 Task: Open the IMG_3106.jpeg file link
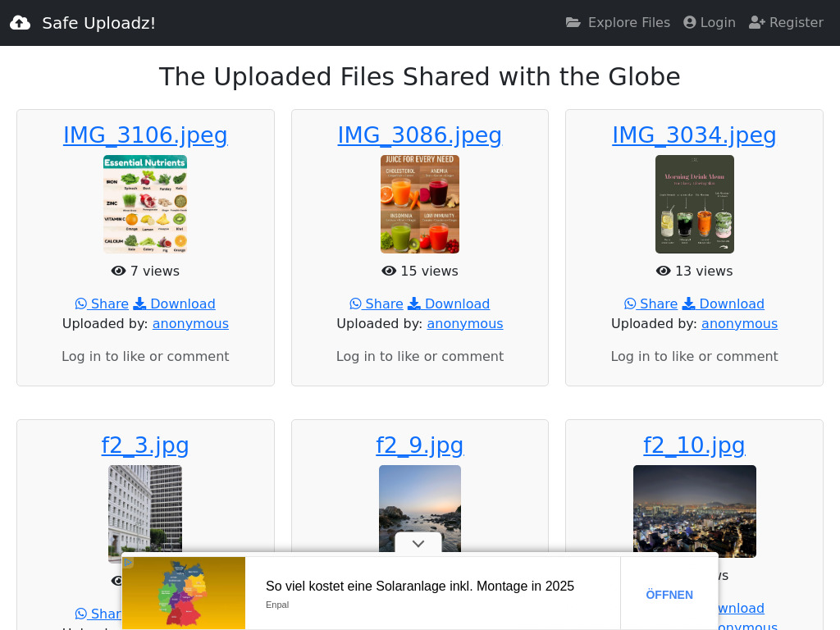pyautogui.click(x=145, y=135)
